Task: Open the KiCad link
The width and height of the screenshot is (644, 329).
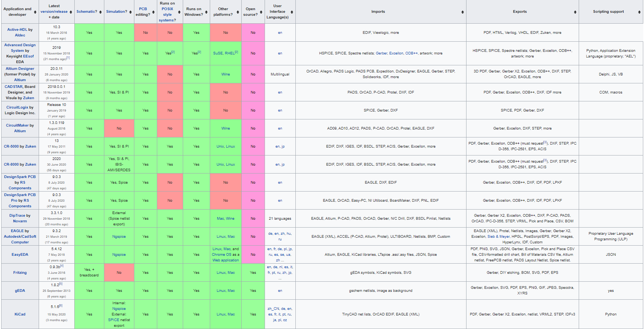Action: pos(20,314)
